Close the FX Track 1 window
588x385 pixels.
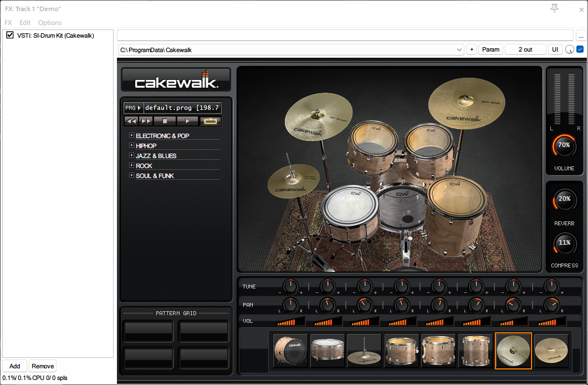click(x=581, y=9)
